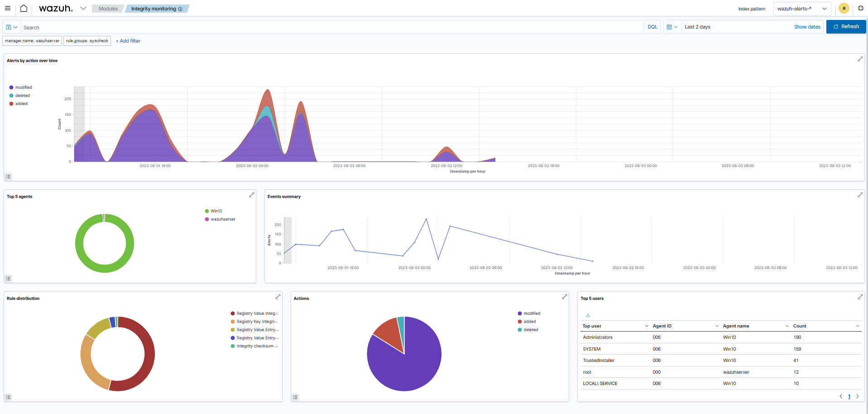The image size is (868, 414).
Task: Open the help lifebuoy icon
Action: coord(861,8)
